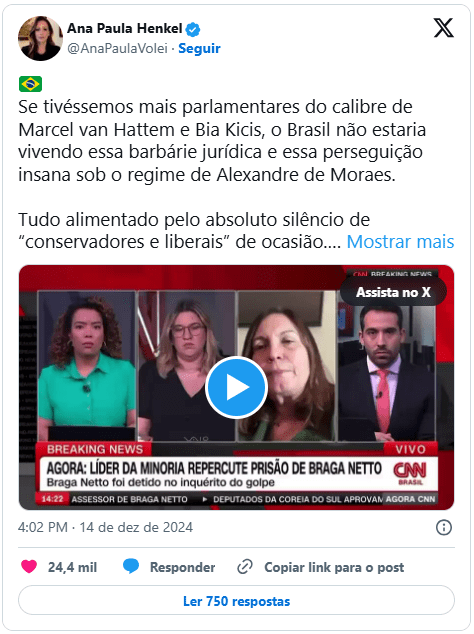Click the CNN Brasil logo in video
Image resolution: width=474 pixels, height=634 pixels.
pyautogui.click(x=410, y=472)
